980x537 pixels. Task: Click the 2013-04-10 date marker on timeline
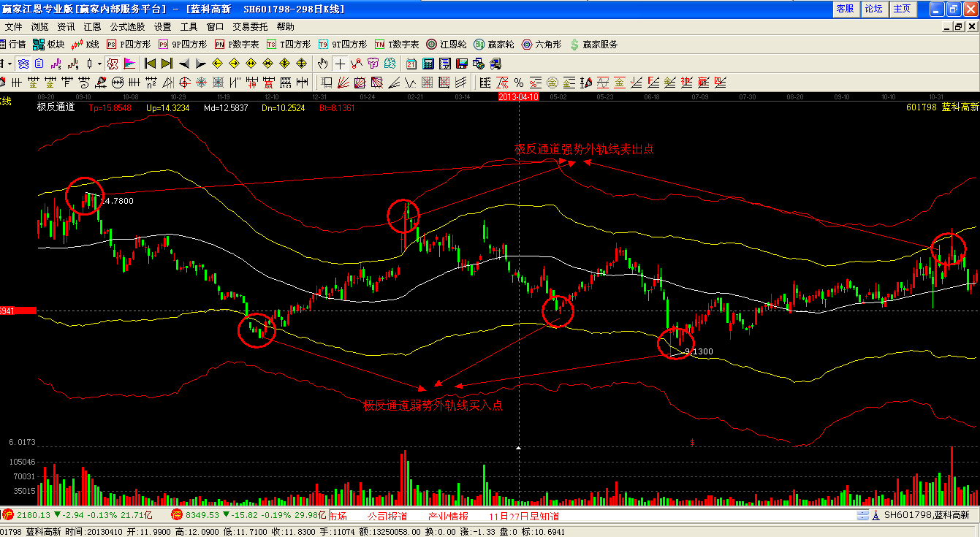point(518,96)
